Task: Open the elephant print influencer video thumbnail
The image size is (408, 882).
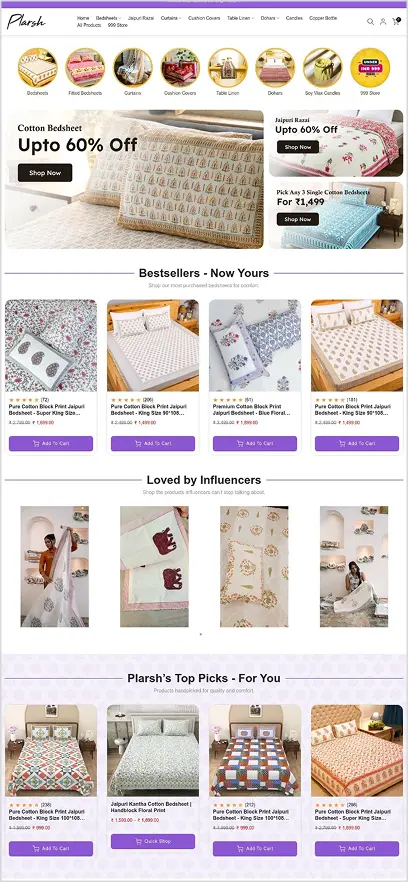Action: (154, 566)
